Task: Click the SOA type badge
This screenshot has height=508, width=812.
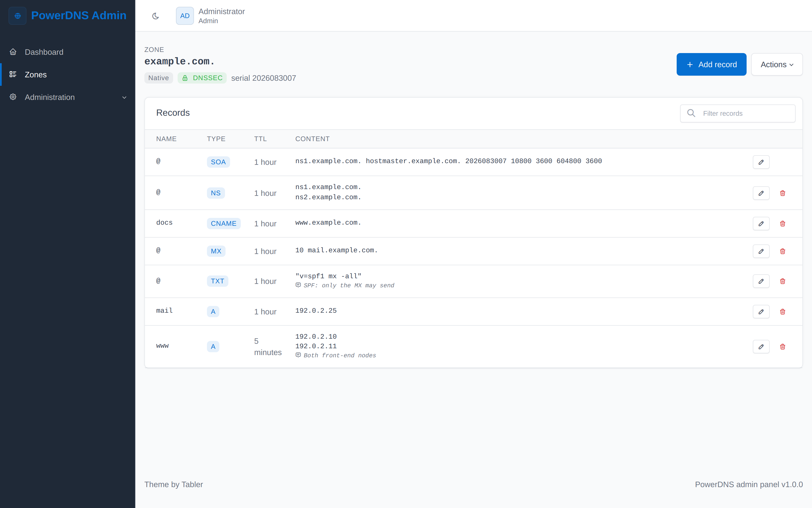Action: [218, 162]
